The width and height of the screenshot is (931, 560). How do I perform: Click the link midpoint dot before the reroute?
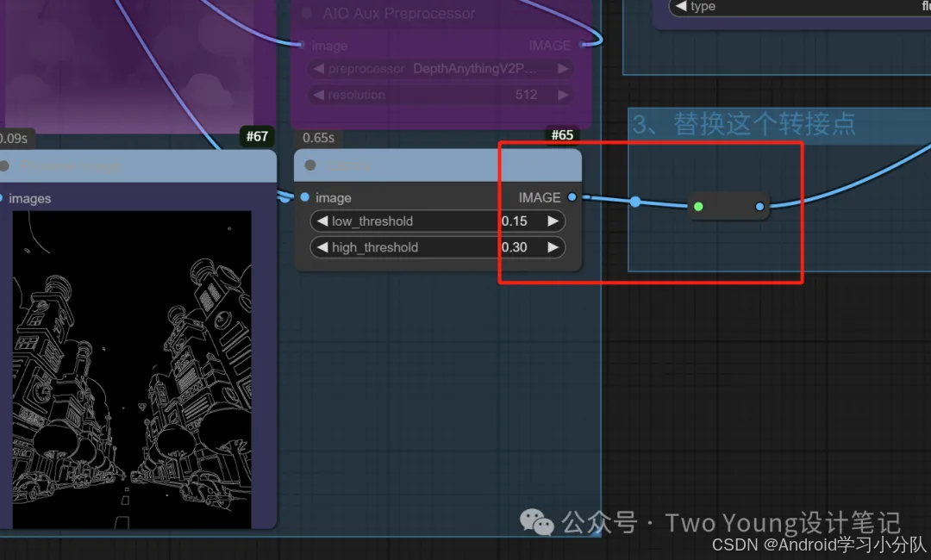pos(635,202)
